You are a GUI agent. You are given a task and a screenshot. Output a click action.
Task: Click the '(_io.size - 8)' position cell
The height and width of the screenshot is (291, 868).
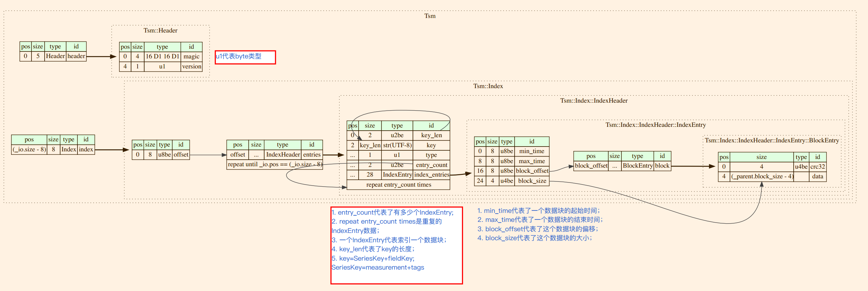29,149
